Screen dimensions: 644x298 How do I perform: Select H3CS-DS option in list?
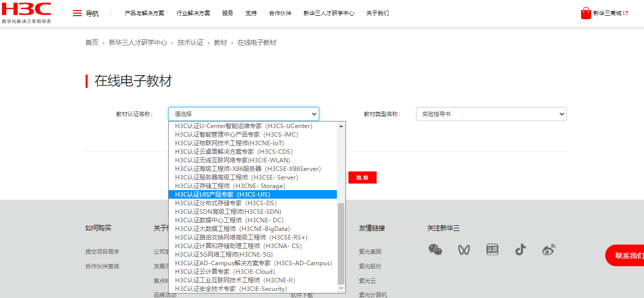(x=253, y=203)
